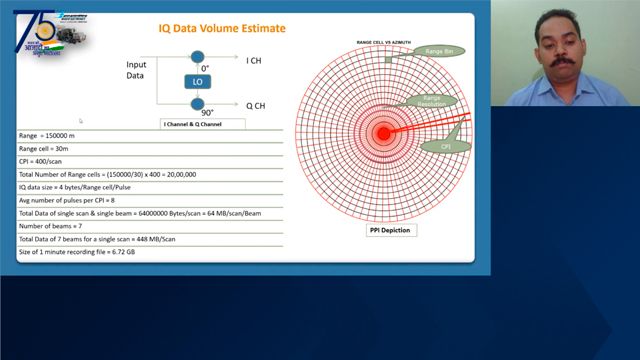Select the 1 minute recording file size row
The height and width of the screenshot is (360, 640).
[x=150, y=252]
